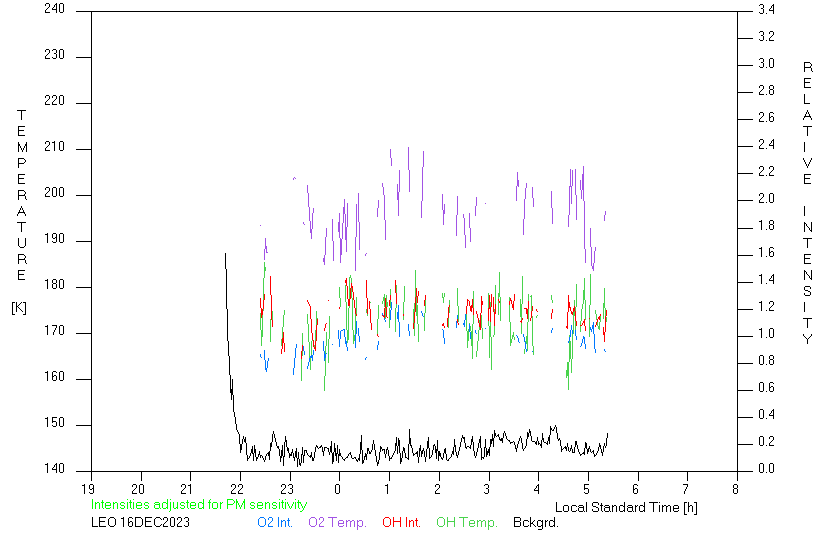Click time axis label 1

(x=388, y=489)
